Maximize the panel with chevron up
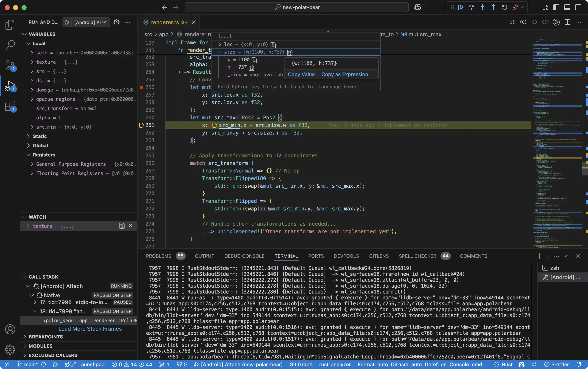588x369 pixels. pos(567,256)
